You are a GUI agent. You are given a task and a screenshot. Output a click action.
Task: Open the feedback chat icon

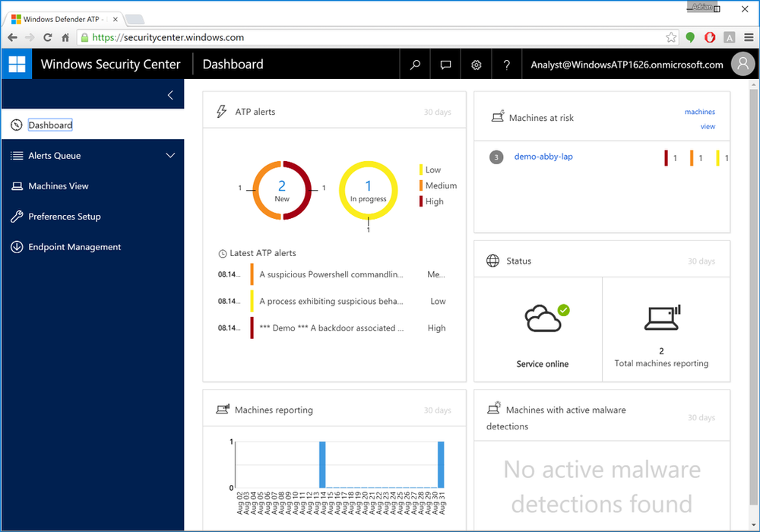[x=445, y=64]
